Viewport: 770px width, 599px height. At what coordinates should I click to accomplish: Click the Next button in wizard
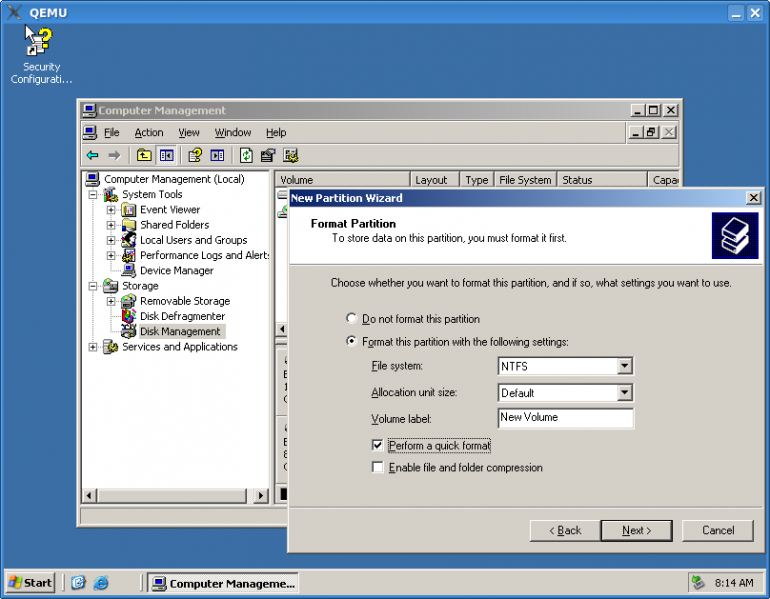tap(636, 530)
